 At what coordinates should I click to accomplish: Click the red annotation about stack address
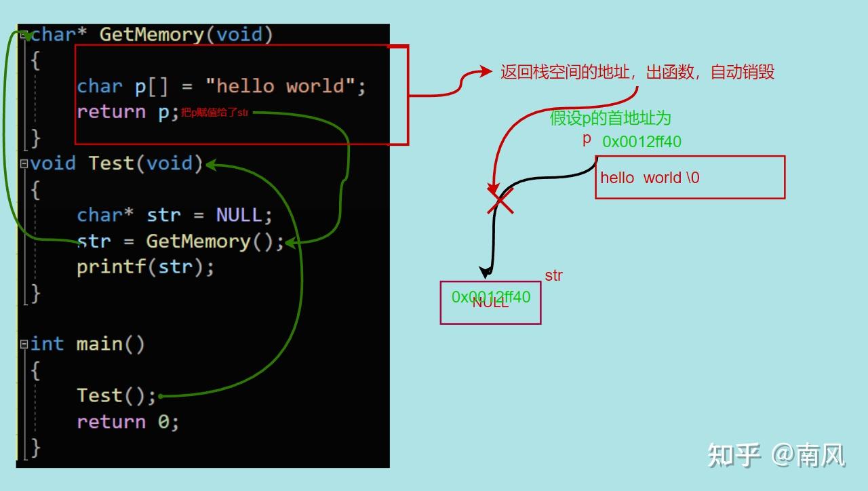point(637,72)
